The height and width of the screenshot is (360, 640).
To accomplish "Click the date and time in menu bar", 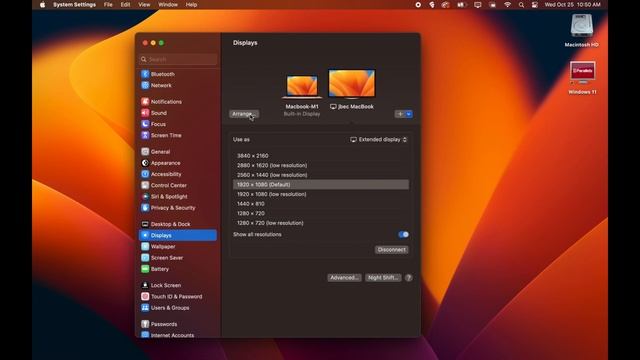I will click(572, 5).
